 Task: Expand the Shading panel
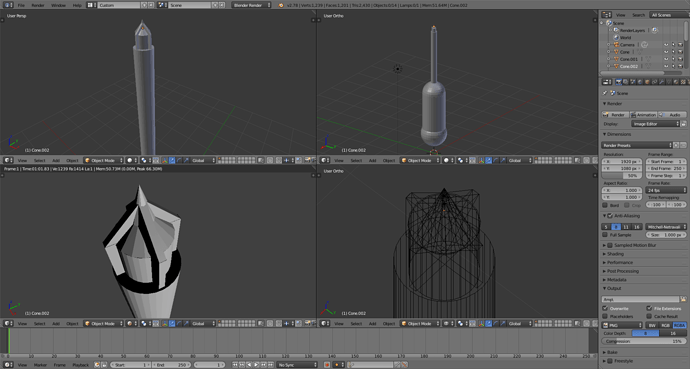[615, 254]
